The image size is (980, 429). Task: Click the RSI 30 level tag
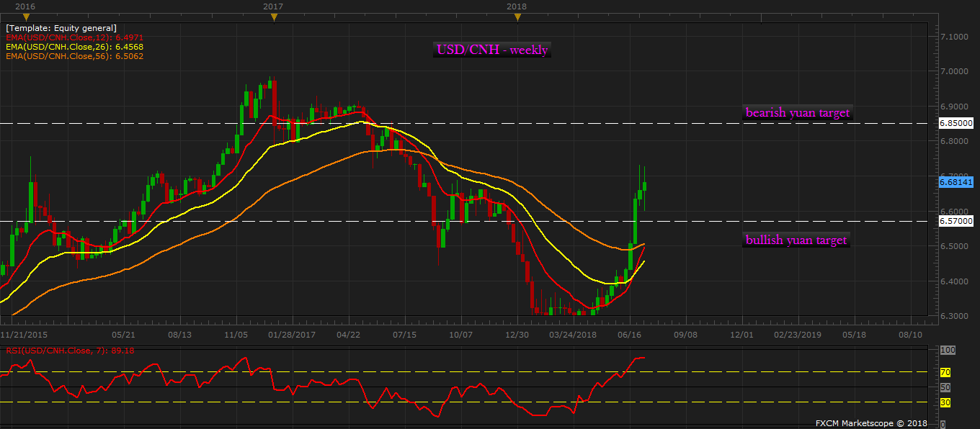click(x=945, y=402)
